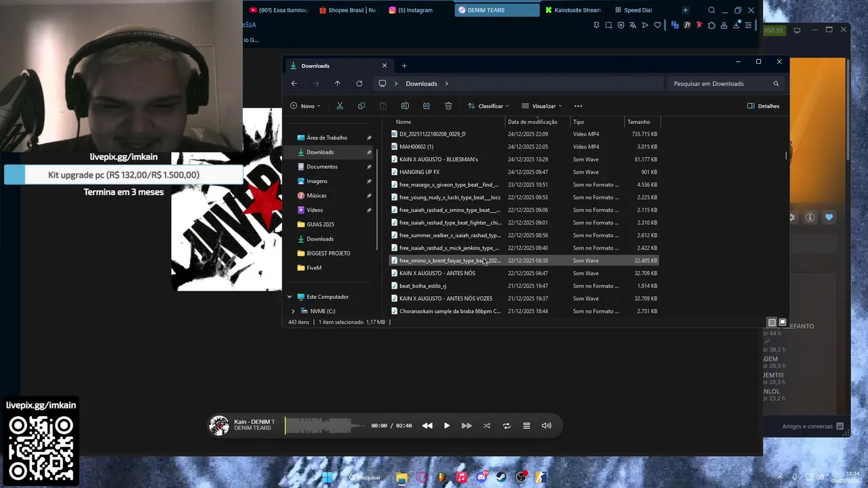Click the Copy icon in Explorer toolbar
This screenshot has width=868, height=488.
click(x=361, y=106)
